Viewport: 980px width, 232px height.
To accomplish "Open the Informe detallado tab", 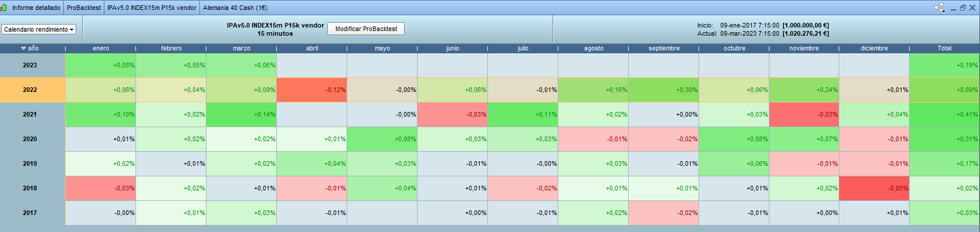I will point(36,8).
